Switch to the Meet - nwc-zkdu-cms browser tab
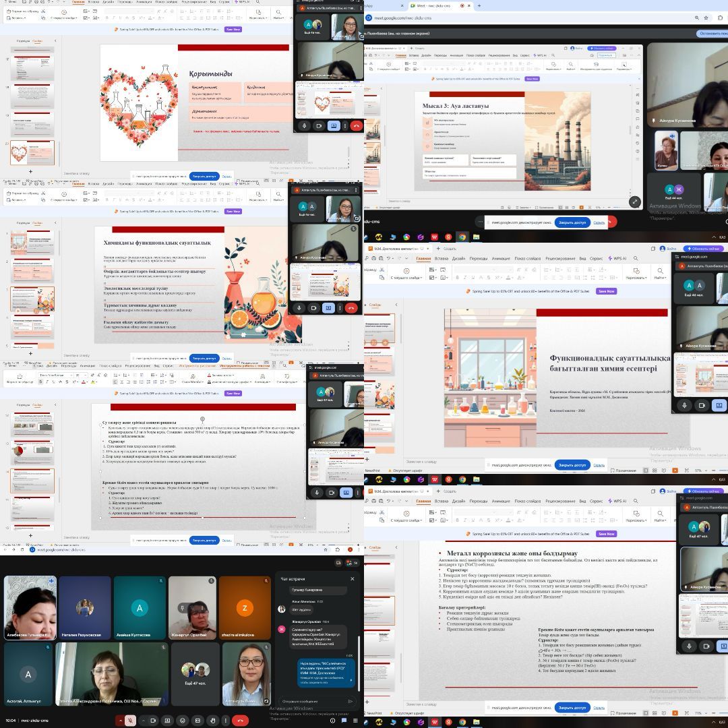 pyautogui.click(x=433, y=5)
